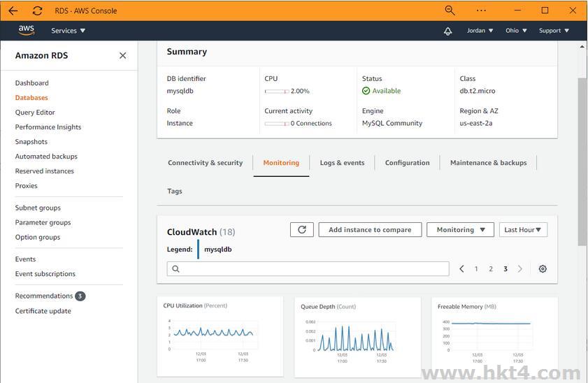
Task: Open Automated backups
Action: (x=46, y=157)
